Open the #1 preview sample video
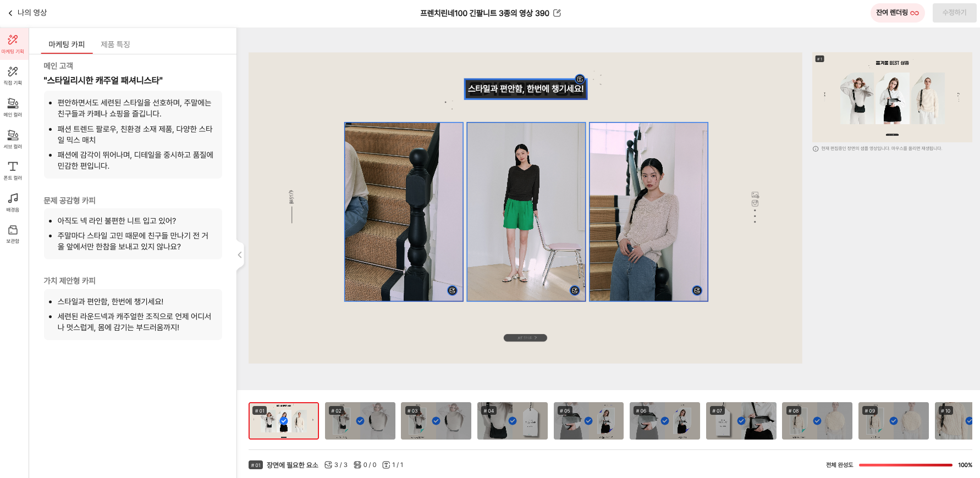Screen dimensions: 980x478 (x=892, y=97)
